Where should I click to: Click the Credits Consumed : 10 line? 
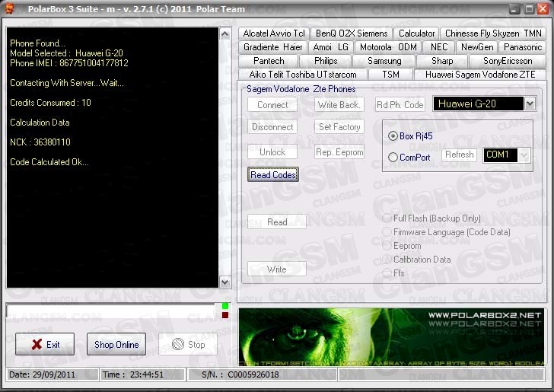50,103
